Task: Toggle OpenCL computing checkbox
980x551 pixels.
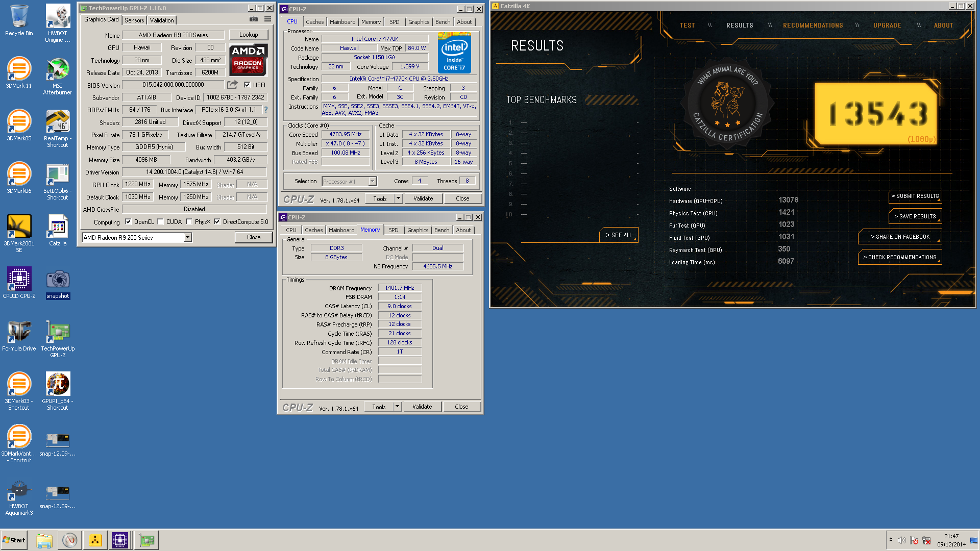Action: (x=128, y=222)
